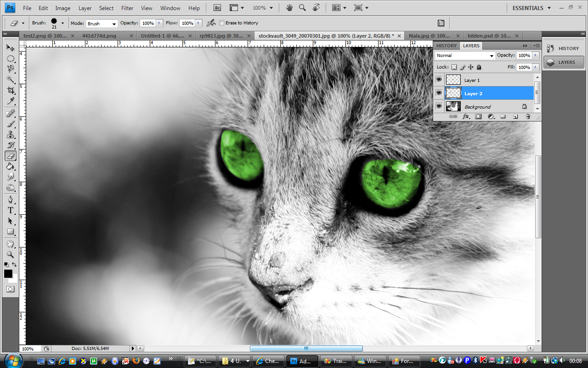Select the Magic Wand tool
588x368 pixels.
pos(11,80)
